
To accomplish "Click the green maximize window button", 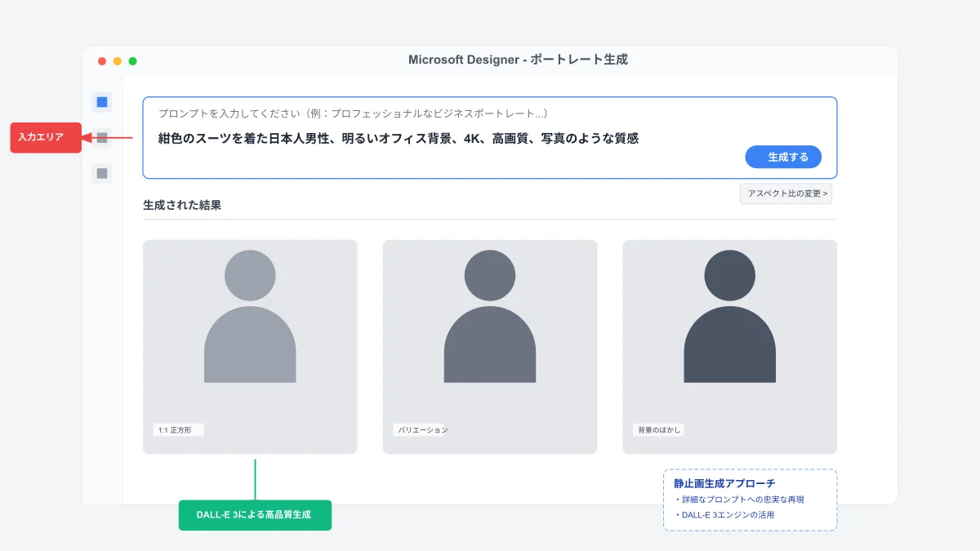I will pyautogui.click(x=133, y=61).
